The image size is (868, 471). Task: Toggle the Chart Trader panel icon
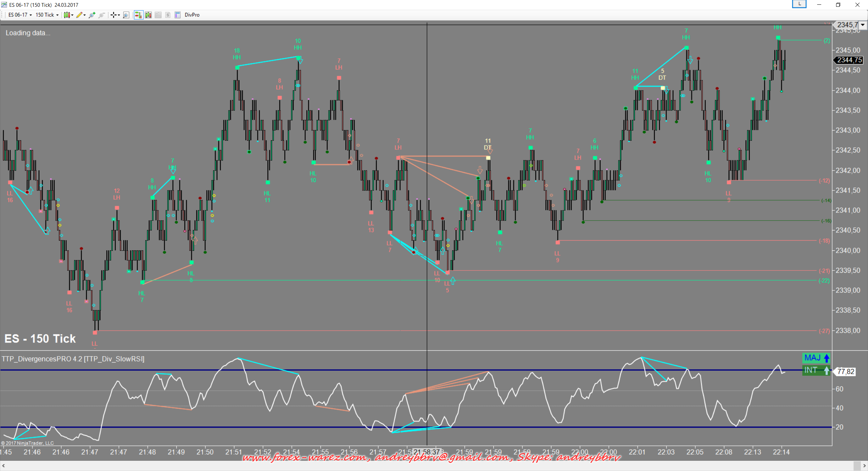[138, 15]
